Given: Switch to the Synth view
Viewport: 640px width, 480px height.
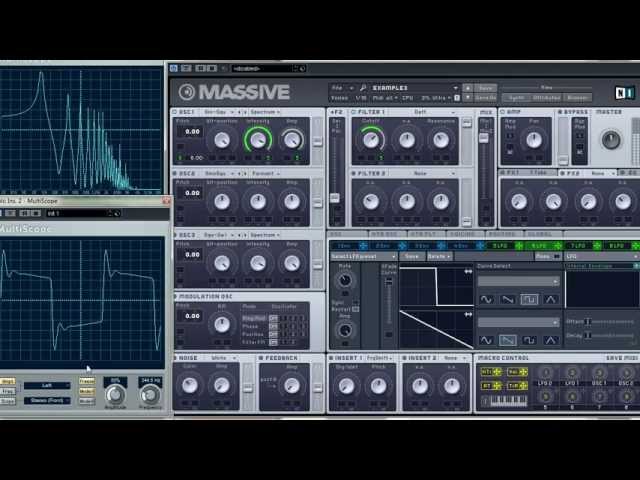Looking at the screenshot, I should [x=517, y=98].
